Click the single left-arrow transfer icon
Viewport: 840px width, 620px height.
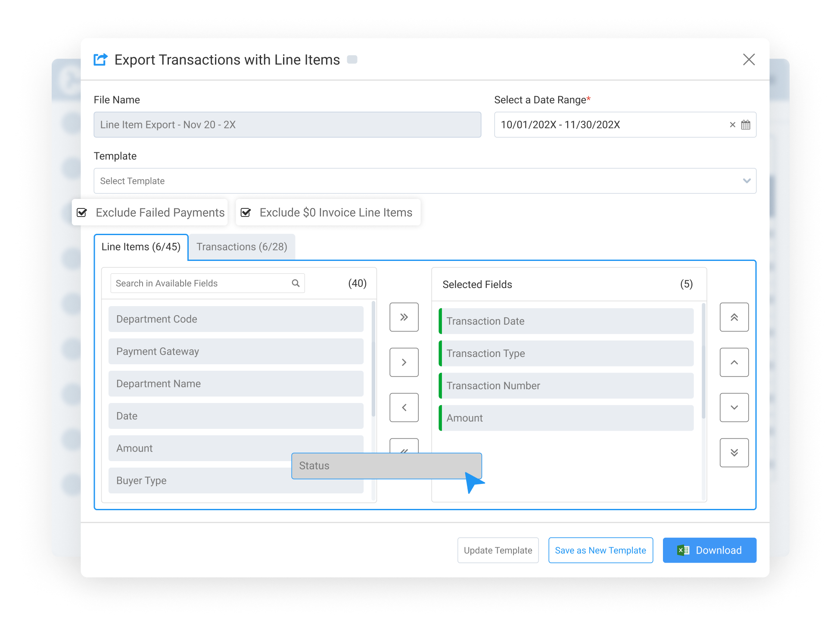tap(404, 407)
